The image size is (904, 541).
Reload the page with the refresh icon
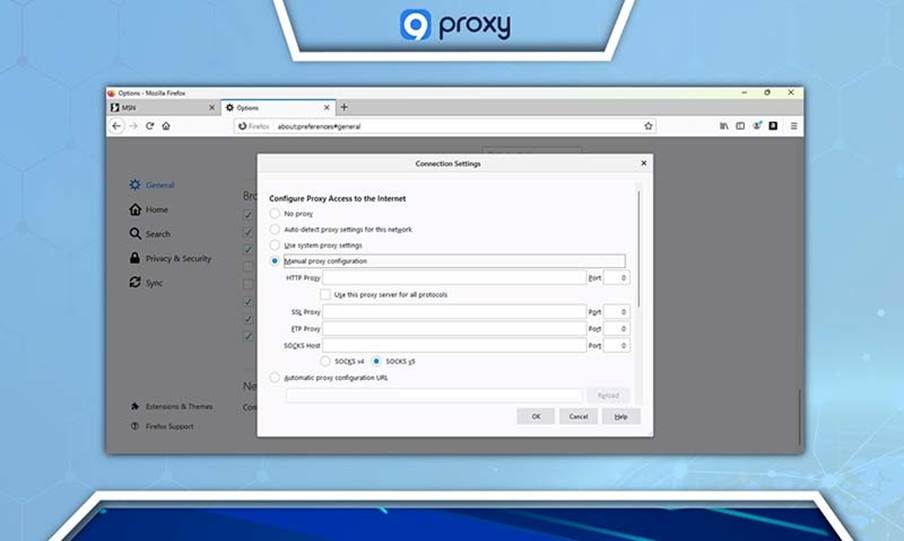tap(149, 126)
